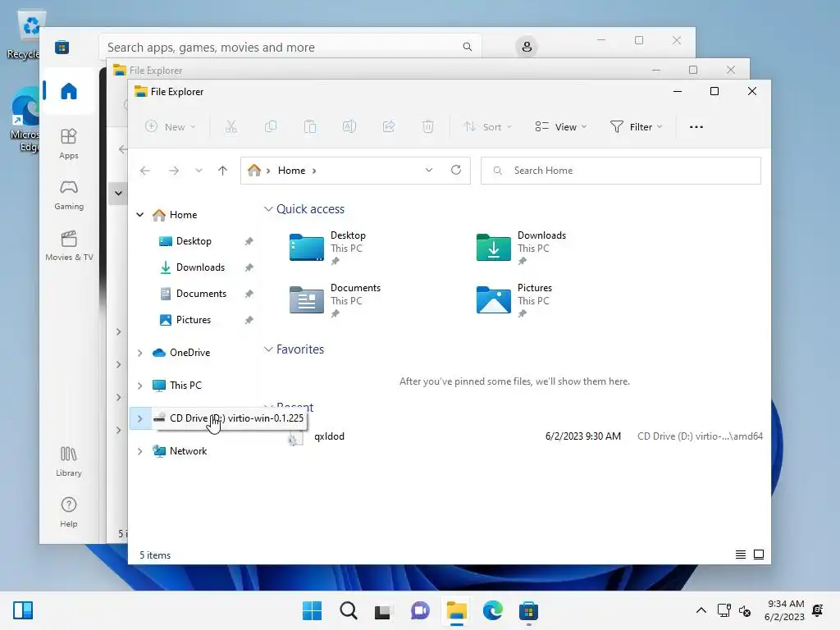Select Downloads in the navigation pane

click(200, 267)
